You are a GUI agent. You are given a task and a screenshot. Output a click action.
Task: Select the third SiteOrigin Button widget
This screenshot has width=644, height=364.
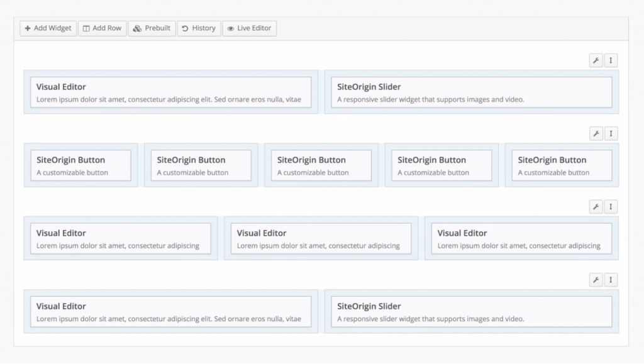coord(321,165)
